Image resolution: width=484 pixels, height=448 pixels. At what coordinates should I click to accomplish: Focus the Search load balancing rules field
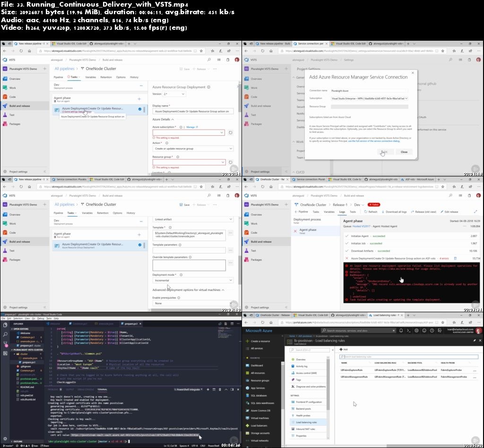click(409, 357)
